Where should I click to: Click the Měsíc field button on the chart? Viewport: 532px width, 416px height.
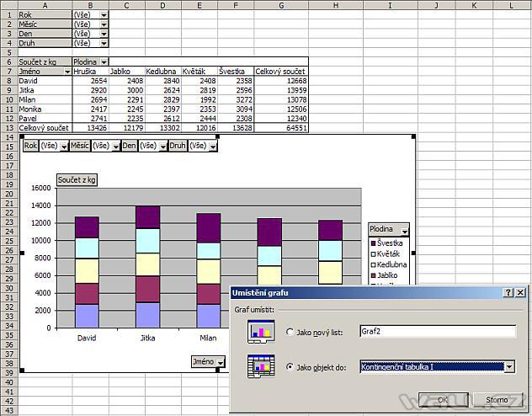pos(80,146)
